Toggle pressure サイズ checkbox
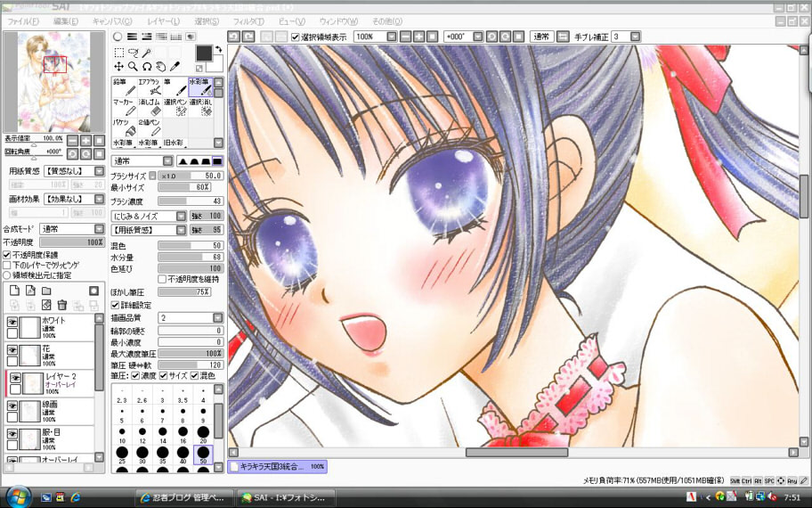Screen dimensions: 812x508 click(x=164, y=376)
